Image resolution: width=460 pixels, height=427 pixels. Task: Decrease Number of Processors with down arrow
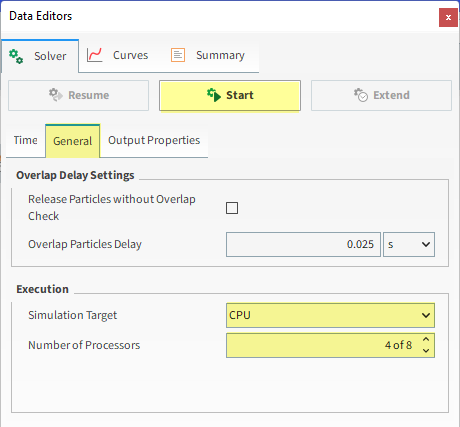pyautogui.click(x=426, y=351)
